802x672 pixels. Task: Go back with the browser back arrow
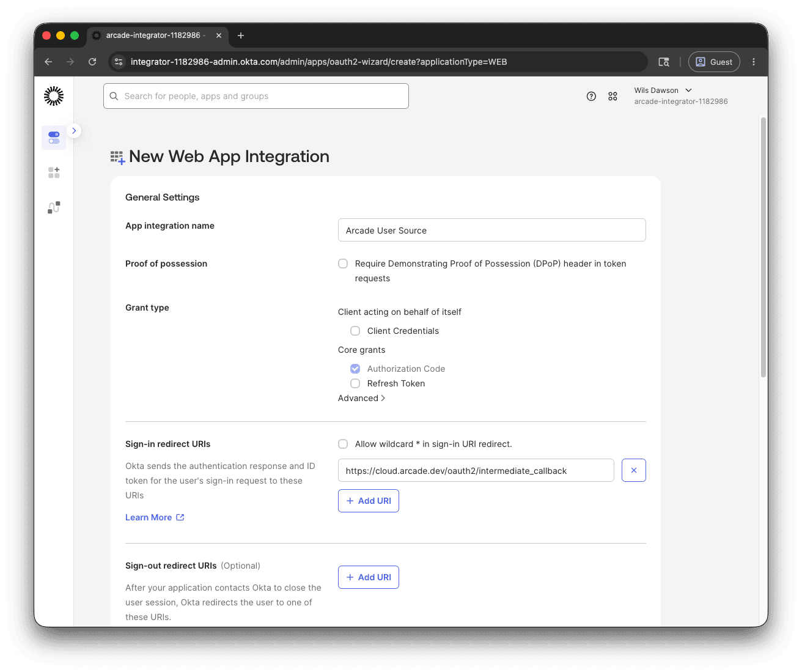coord(48,62)
